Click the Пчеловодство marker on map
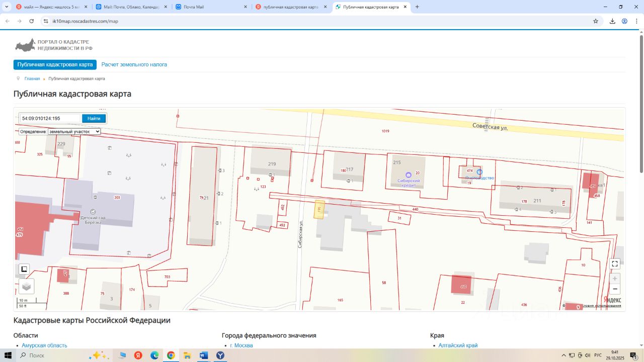644x362 pixels. point(479,172)
